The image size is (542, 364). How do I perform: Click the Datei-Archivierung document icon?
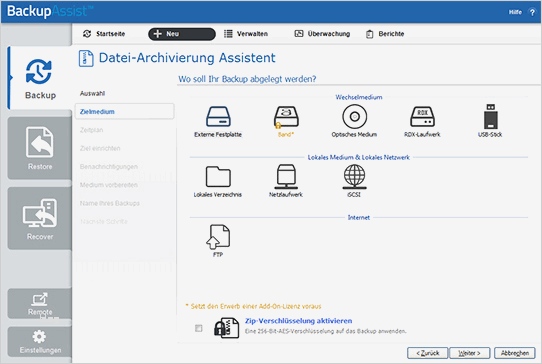86,58
